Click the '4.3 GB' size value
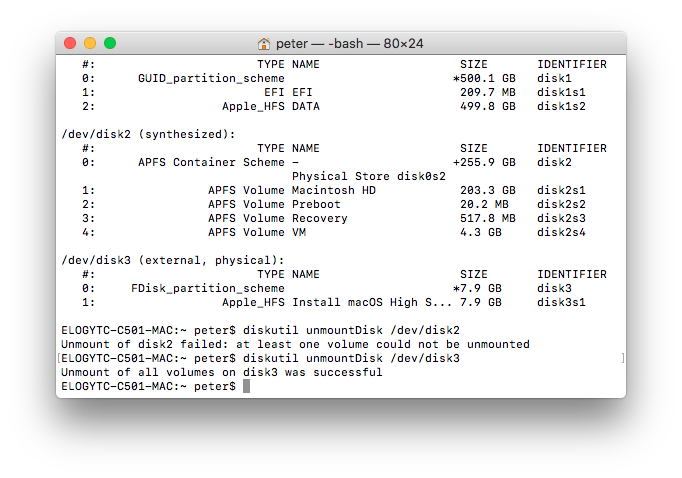Screen dimensions: 682x478 [x=481, y=232]
